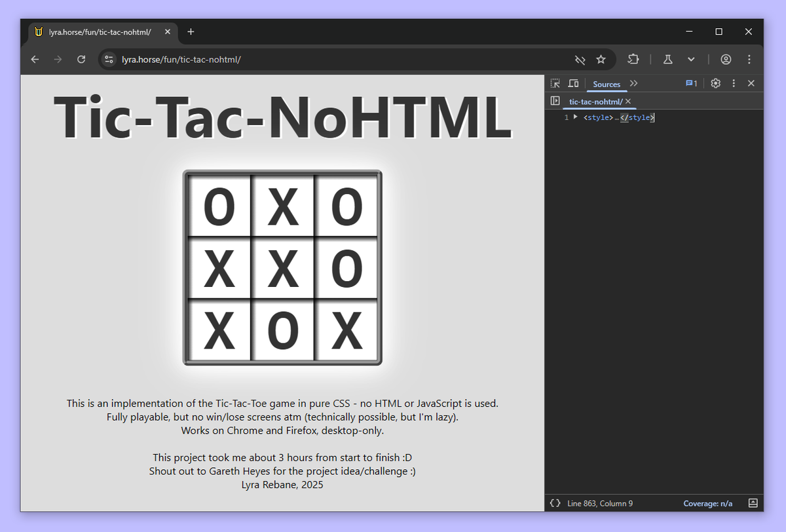Open the site information icon in address bar
The image size is (786, 532).
coord(109,60)
